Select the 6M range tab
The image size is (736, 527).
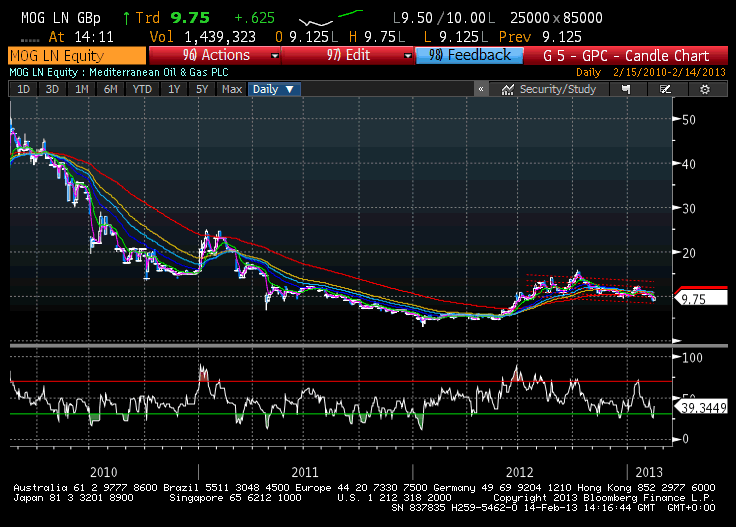point(110,89)
